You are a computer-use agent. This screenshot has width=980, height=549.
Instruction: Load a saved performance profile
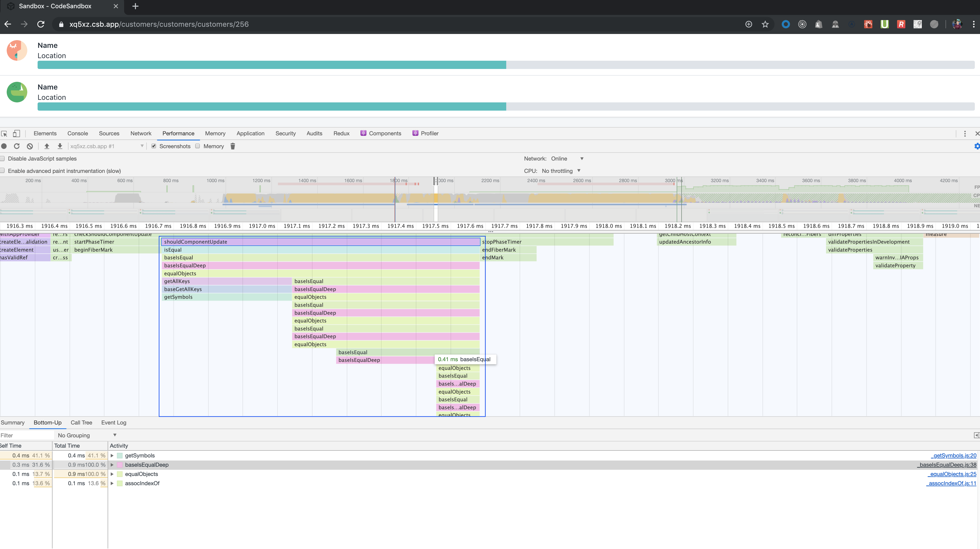pos(46,146)
